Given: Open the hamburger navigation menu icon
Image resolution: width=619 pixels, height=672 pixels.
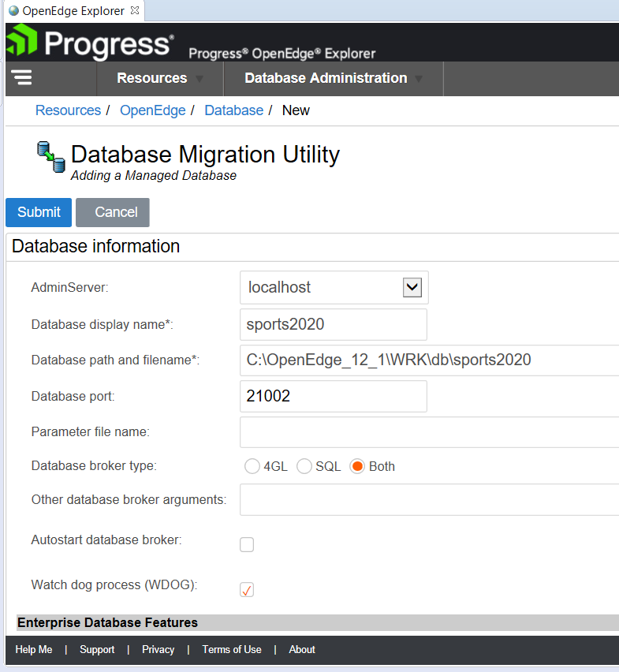Looking at the screenshot, I should 22,77.
